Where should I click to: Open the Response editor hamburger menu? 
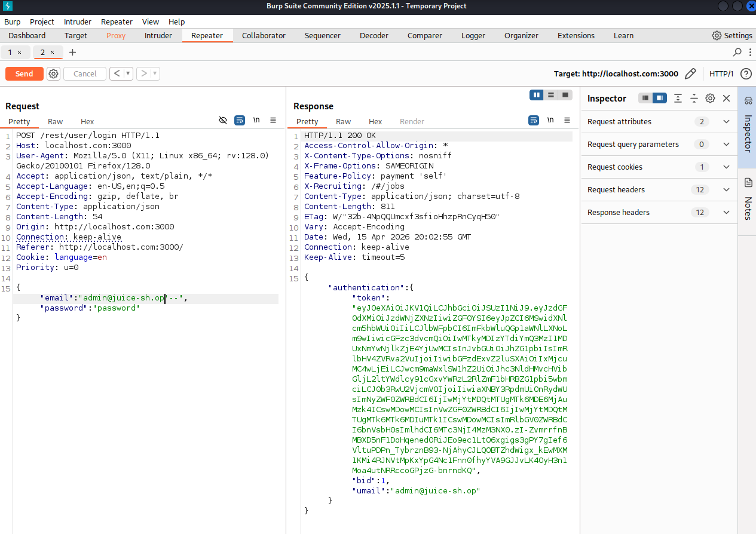pyautogui.click(x=567, y=120)
